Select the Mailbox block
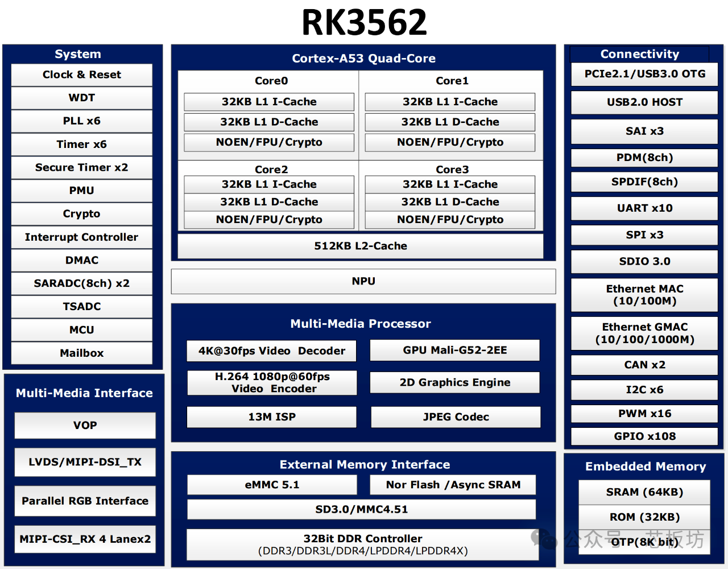 (82, 353)
